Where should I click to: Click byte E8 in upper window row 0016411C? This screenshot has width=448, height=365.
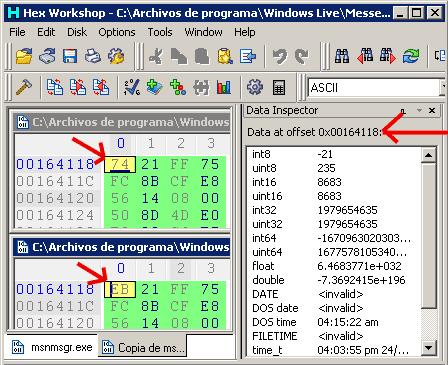210,181
